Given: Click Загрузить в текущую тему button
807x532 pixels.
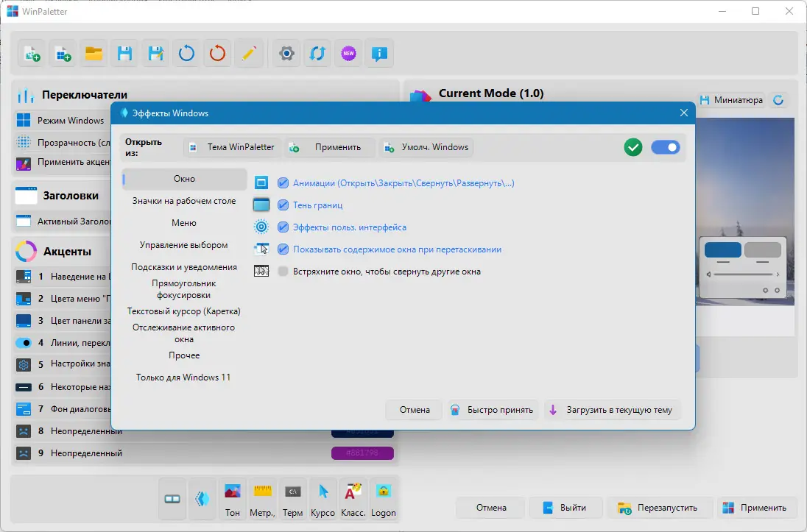Looking at the screenshot, I should 612,410.
